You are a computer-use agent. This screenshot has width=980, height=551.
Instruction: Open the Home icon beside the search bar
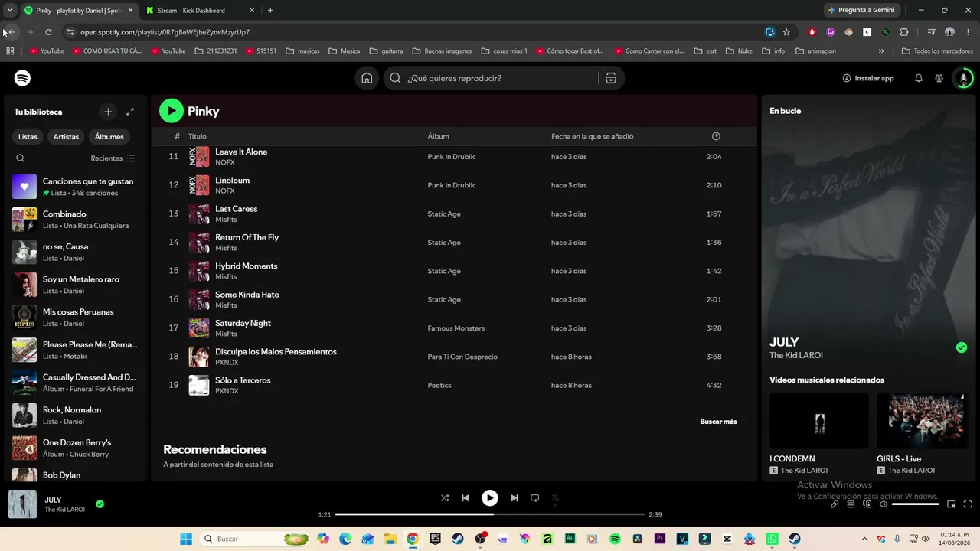[367, 78]
